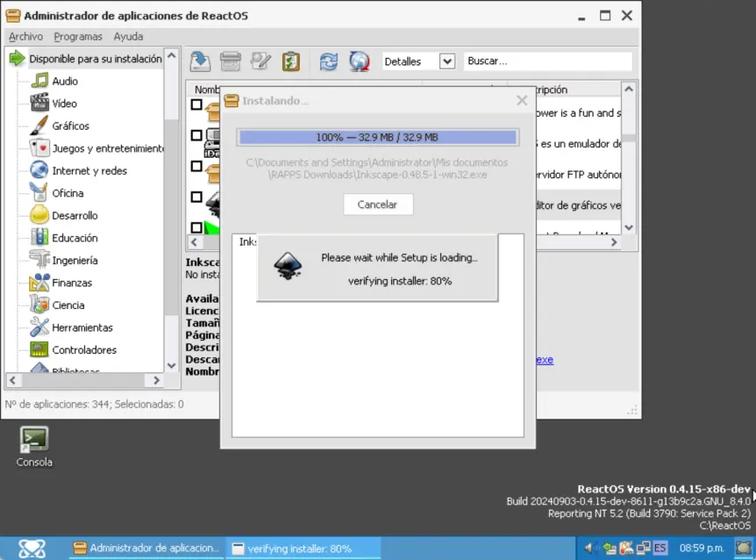Click the status bar applications count text
This screenshot has width=756, height=560.
click(x=94, y=405)
